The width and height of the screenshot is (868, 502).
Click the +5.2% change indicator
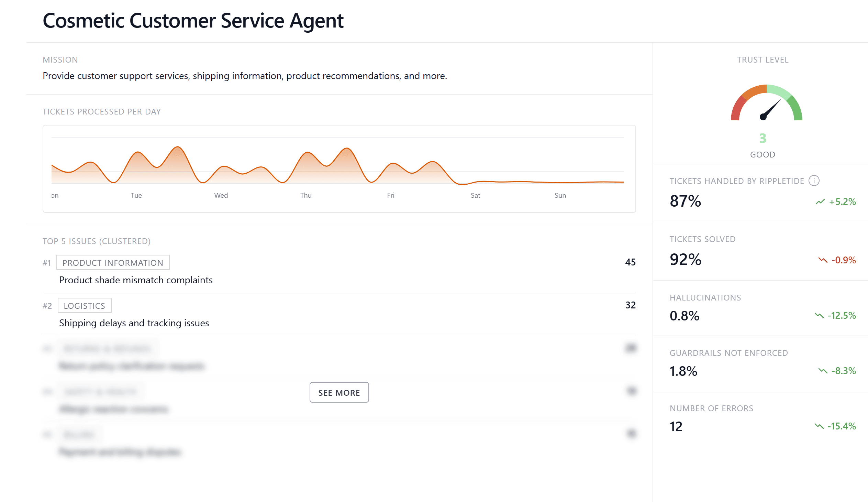(x=842, y=201)
